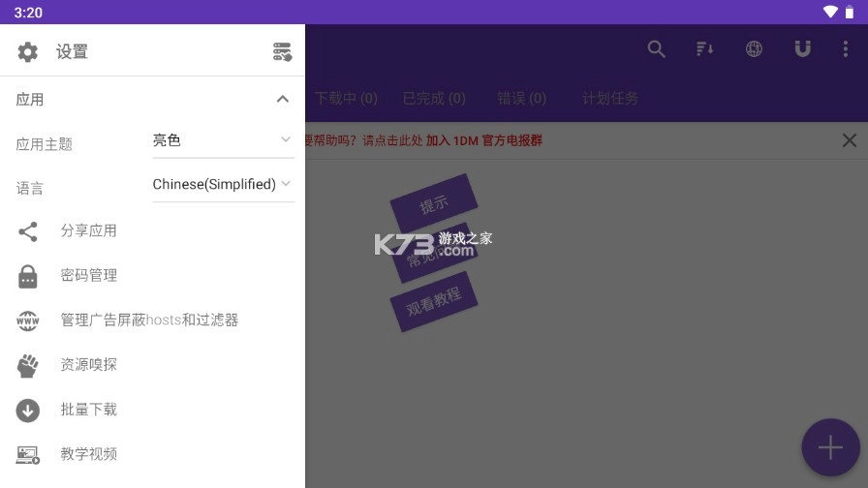This screenshot has width=868, height=488.
Task: Open the 语言 language dropdown
Action: pyautogui.click(x=223, y=184)
